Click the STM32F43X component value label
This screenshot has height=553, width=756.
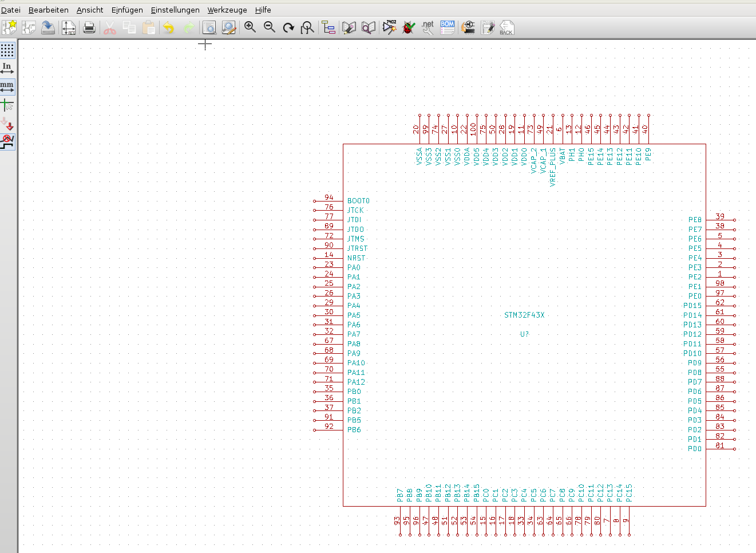[x=525, y=315]
